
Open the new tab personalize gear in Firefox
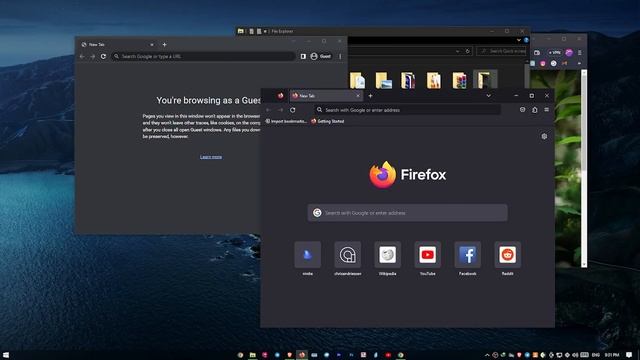pyautogui.click(x=544, y=136)
